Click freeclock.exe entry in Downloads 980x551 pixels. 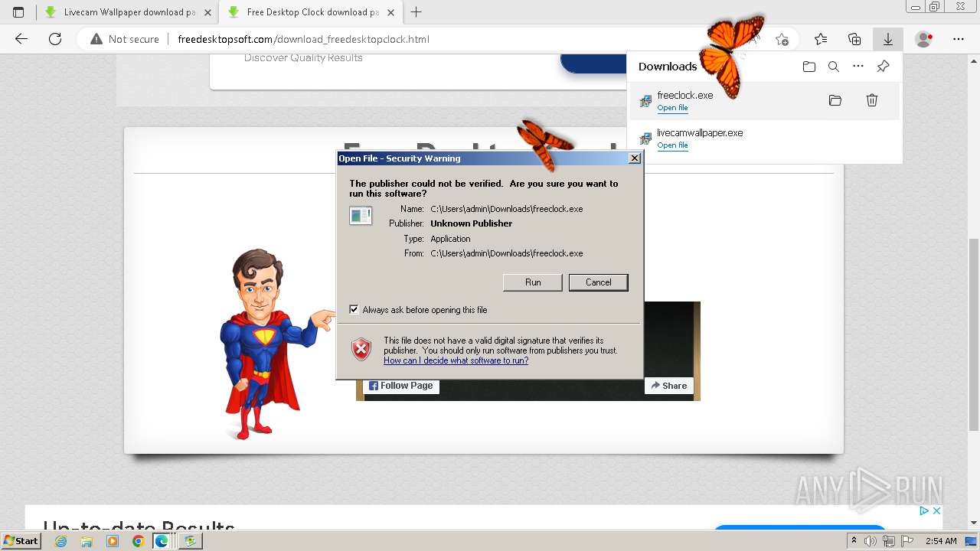point(764,100)
